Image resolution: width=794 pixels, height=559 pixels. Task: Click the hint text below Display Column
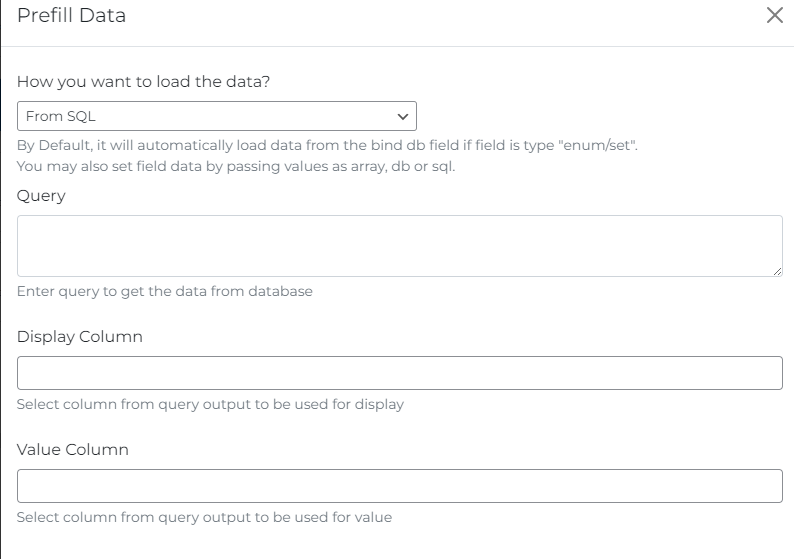pos(210,405)
